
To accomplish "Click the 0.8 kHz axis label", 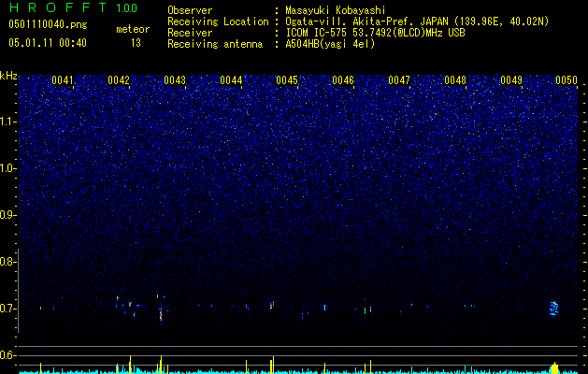I will point(7,262).
